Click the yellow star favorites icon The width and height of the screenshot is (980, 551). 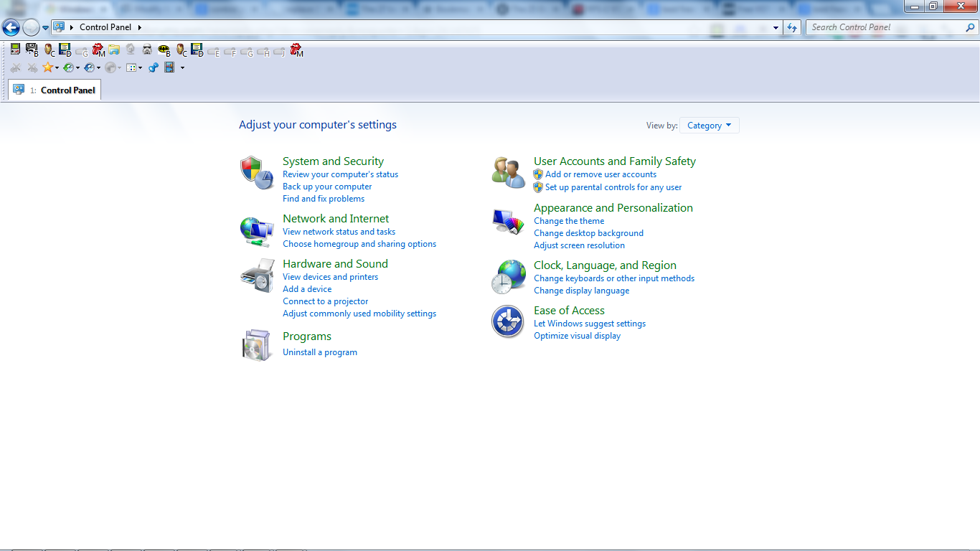pos(47,67)
